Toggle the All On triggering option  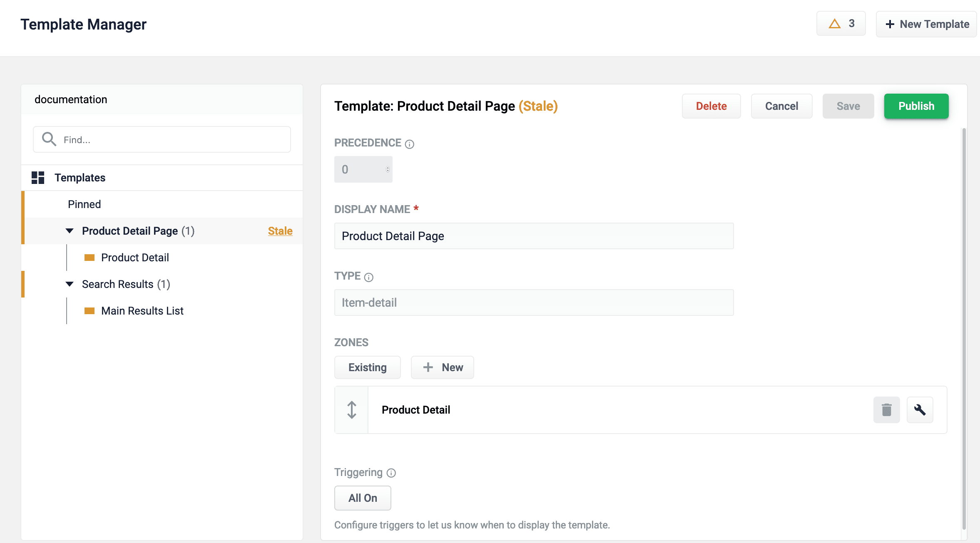[363, 498]
